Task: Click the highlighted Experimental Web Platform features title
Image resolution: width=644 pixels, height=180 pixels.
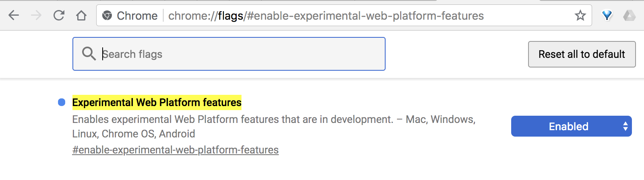Action: click(157, 102)
